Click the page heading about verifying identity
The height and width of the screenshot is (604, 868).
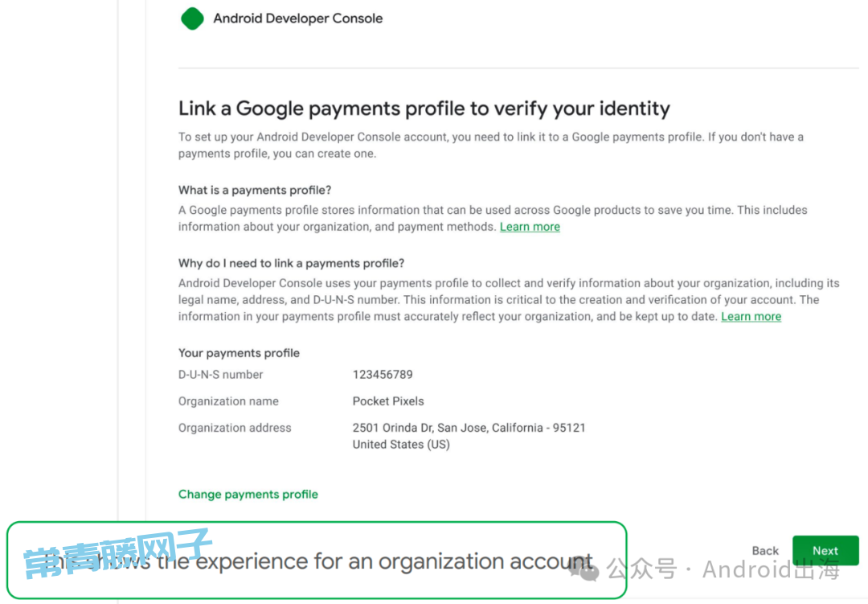tap(424, 108)
